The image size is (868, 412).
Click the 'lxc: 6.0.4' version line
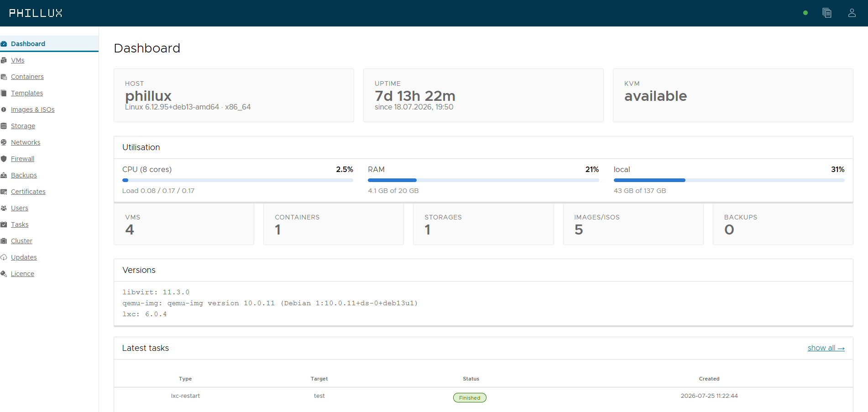pyautogui.click(x=145, y=314)
